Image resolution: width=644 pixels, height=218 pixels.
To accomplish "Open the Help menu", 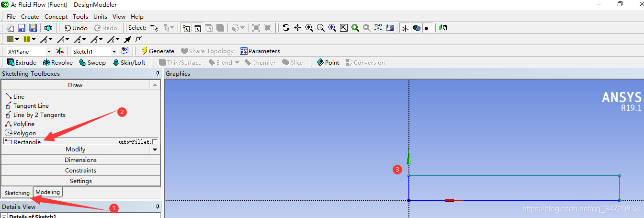I will [137, 16].
